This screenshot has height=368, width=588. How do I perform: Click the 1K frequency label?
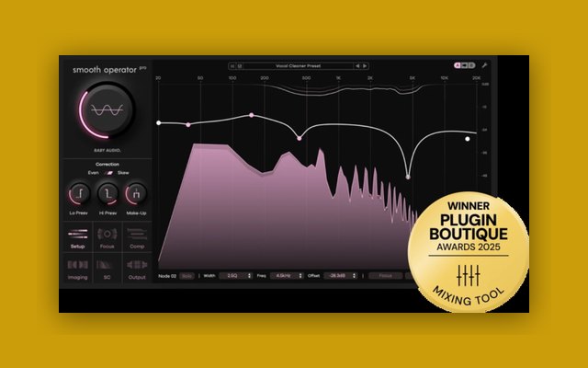tap(338, 77)
